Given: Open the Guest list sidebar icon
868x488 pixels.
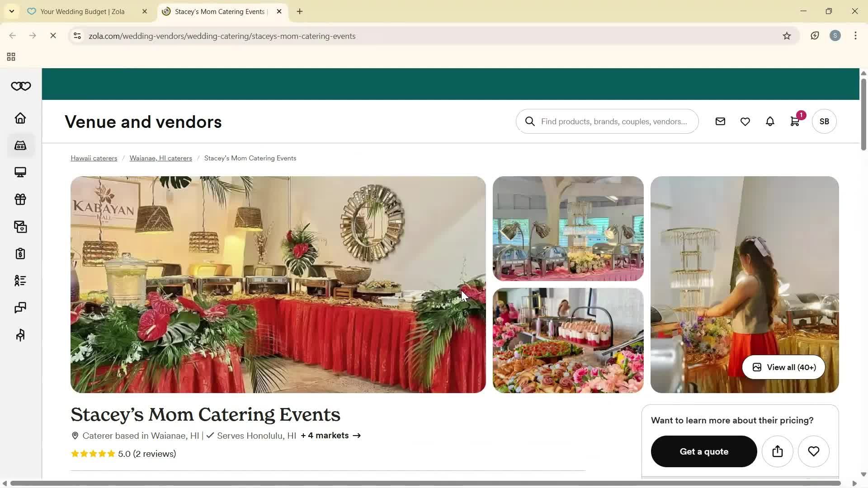Looking at the screenshot, I should pos(20,281).
